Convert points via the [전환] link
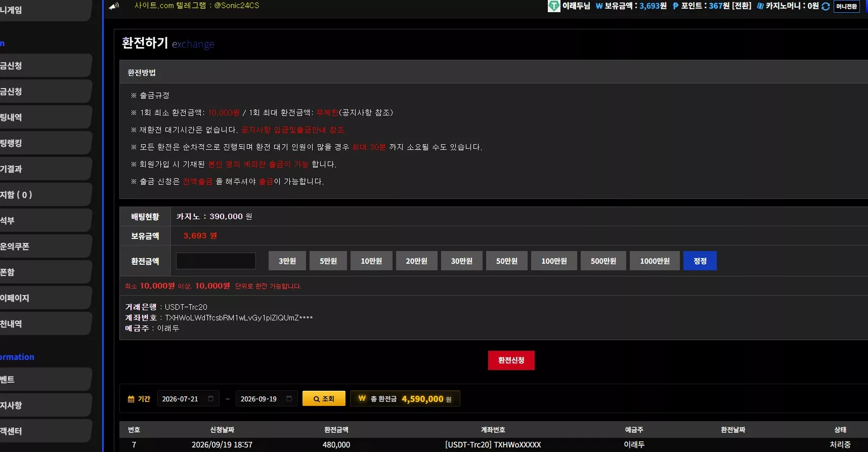Image resolution: width=868 pixels, height=452 pixels. click(x=742, y=6)
